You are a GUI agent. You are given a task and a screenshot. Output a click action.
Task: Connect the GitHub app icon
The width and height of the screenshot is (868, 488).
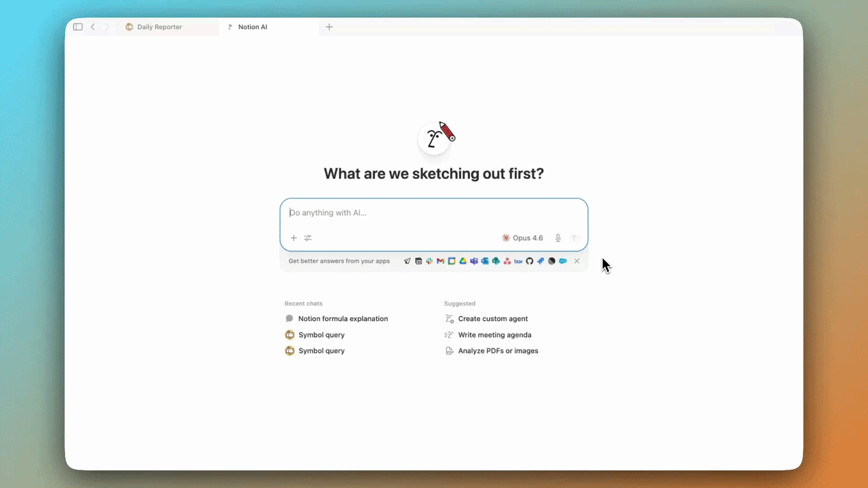click(x=530, y=261)
